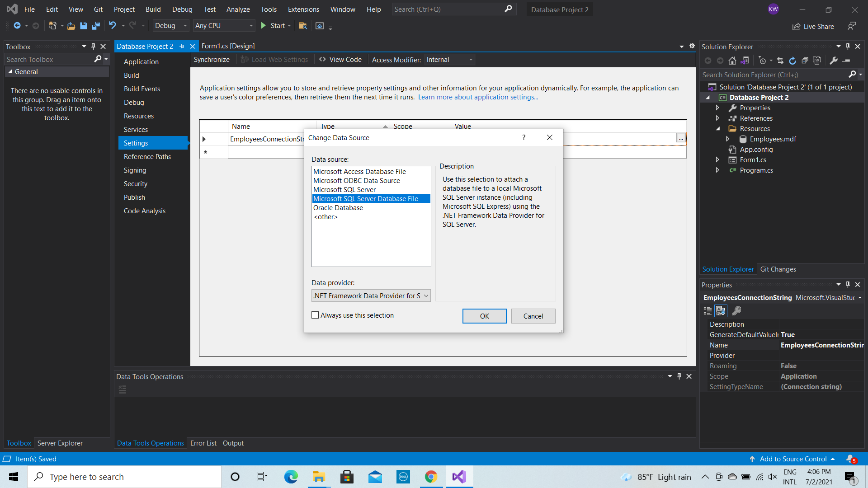Viewport: 868px width, 488px height.
Task: Click the Refresh icon in Solution Explorer
Action: (793, 61)
